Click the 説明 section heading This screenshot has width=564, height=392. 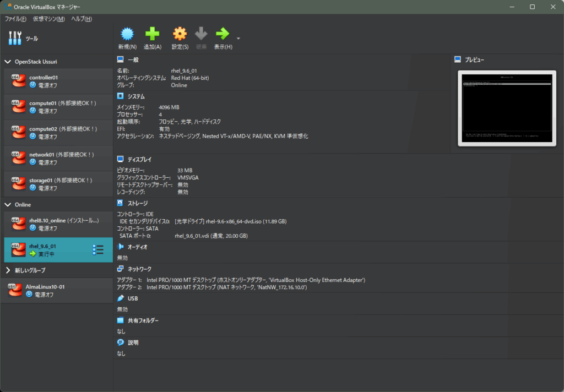pyautogui.click(x=133, y=343)
